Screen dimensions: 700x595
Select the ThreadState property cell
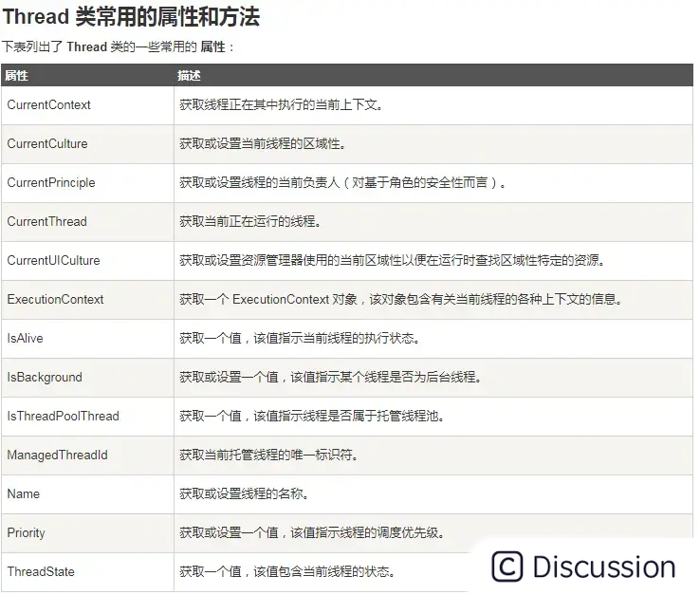[87, 572]
